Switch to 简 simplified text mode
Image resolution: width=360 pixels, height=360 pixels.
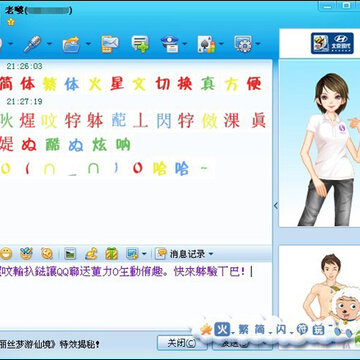click(x=260, y=330)
